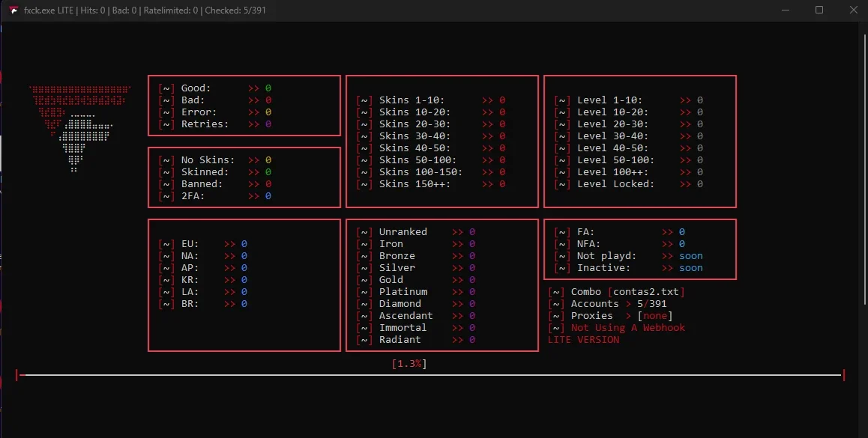
Task: Click the "Skins 40-50:" row
Action: point(431,147)
